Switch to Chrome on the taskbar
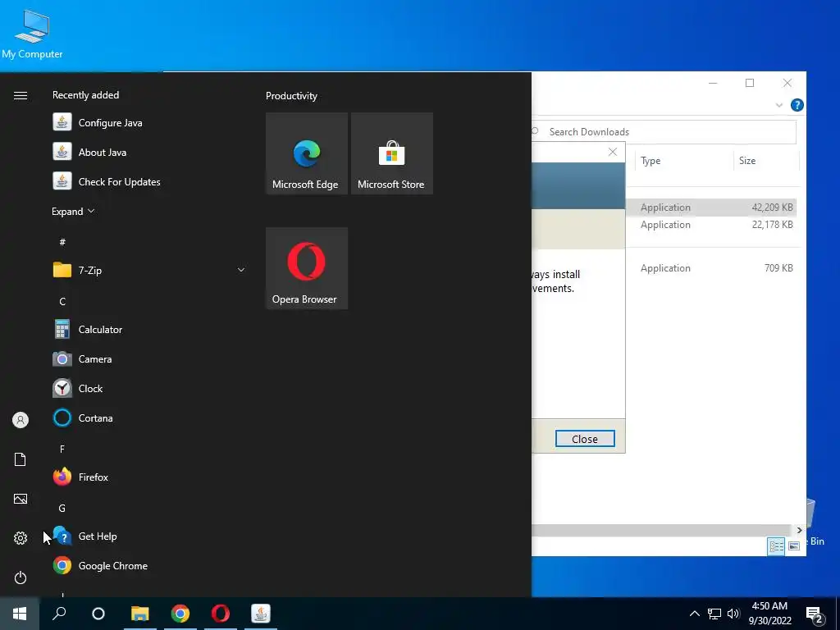Screen dimensions: 840x630 tap(180, 614)
